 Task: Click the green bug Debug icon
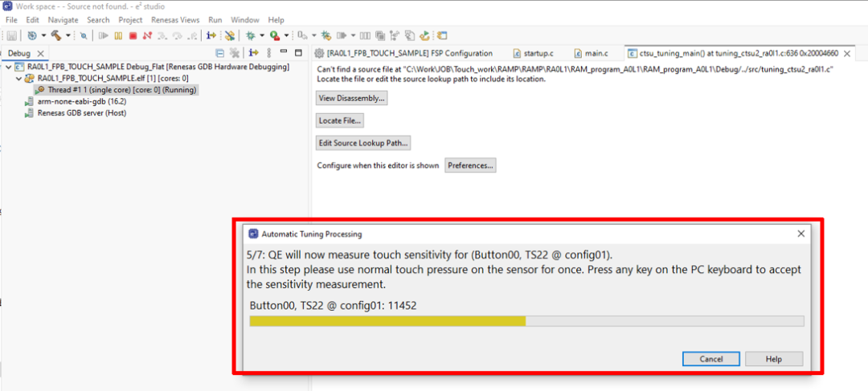[250, 35]
